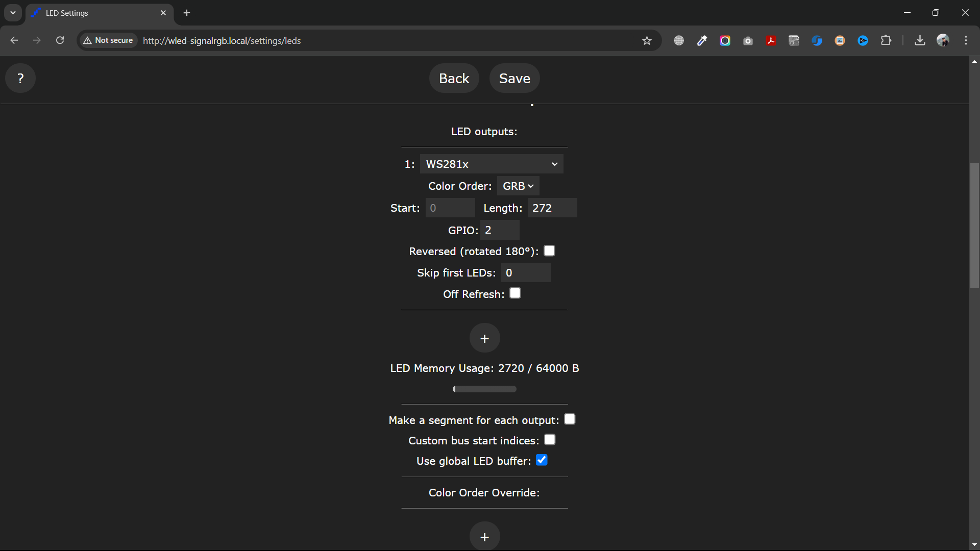Open the Adobe Acrobat extension
This screenshot has width=980, height=551.
coord(771,41)
